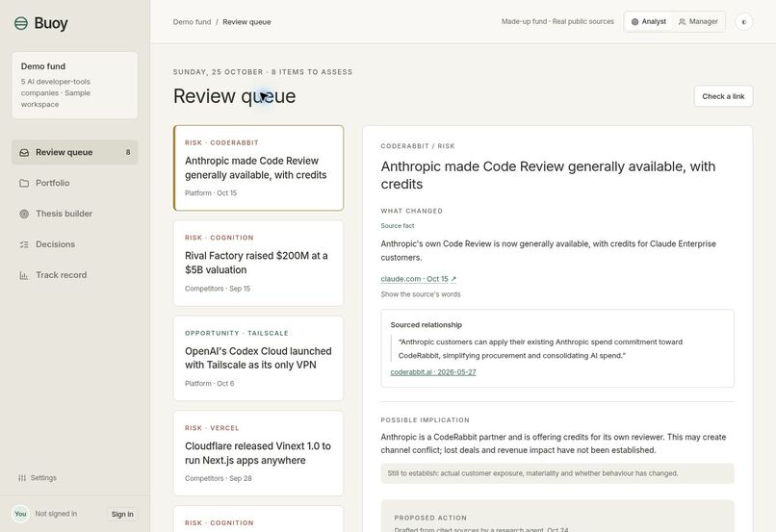Click the Sourced relationship heading

pos(427,325)
